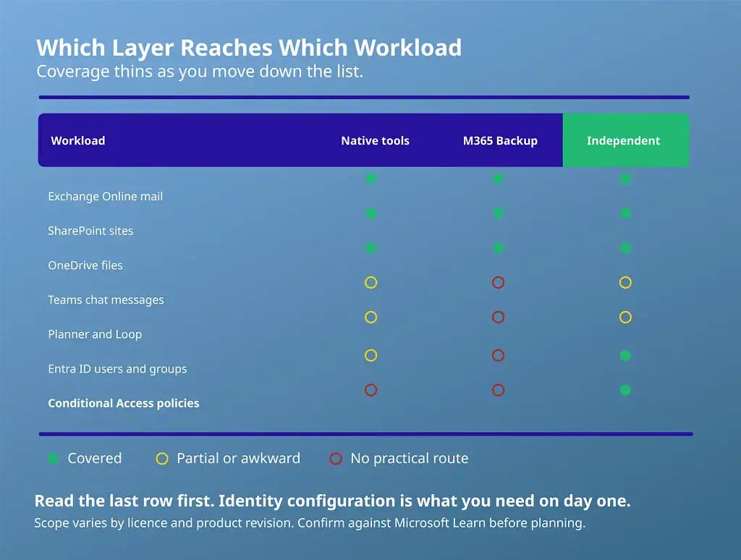Select the 'Exchange Online mail' row label
The width and height of the screenshot is (741, 560).
106,196
